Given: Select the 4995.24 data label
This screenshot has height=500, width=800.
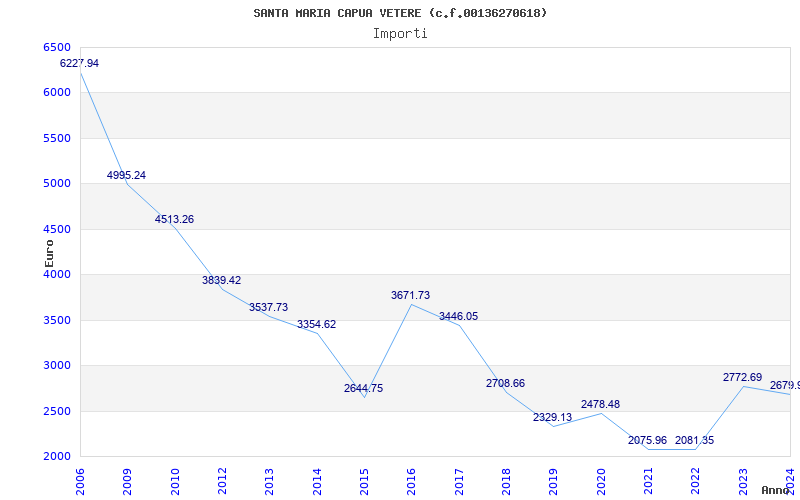Looking at the screenshot, I should pos(126,175).
